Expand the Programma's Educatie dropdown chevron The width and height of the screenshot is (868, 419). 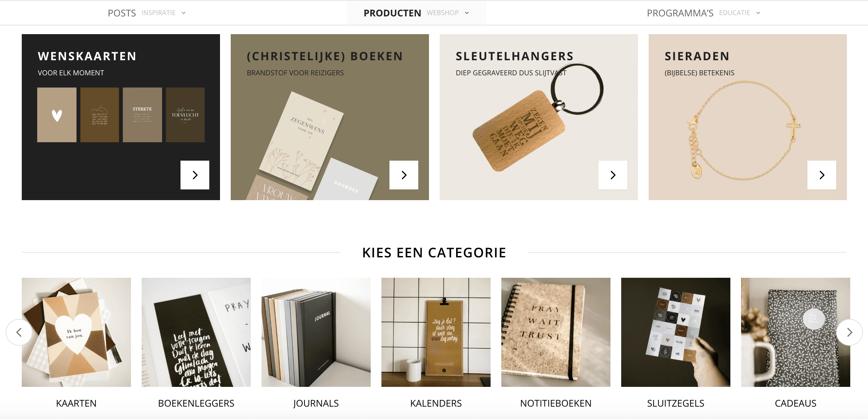click(x=758, y=13)
